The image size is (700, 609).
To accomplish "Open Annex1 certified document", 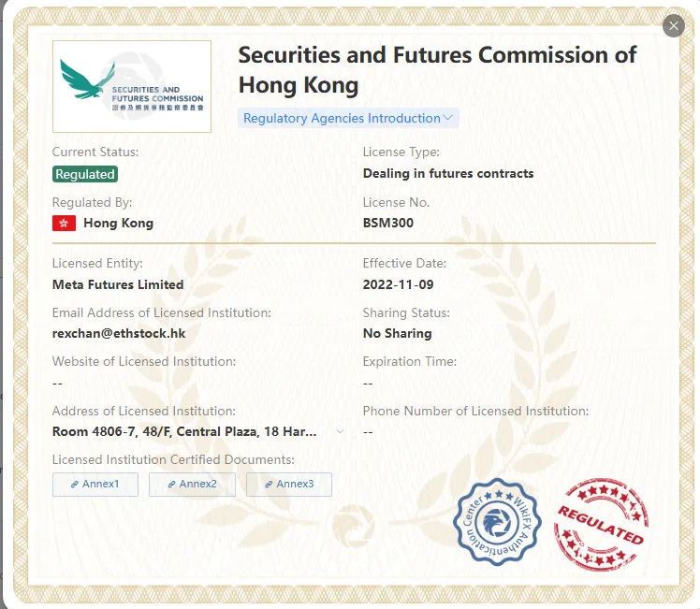I will [95, 484].
